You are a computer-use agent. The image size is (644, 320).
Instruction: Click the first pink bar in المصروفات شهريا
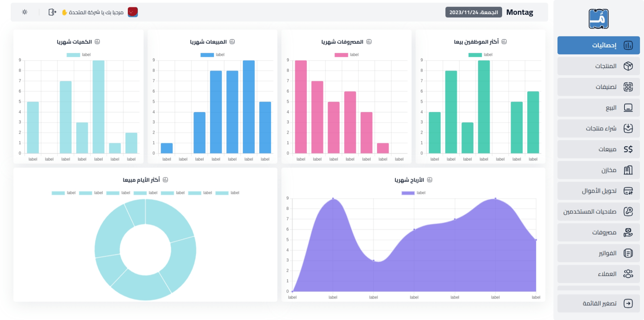(x=301, y=107)
